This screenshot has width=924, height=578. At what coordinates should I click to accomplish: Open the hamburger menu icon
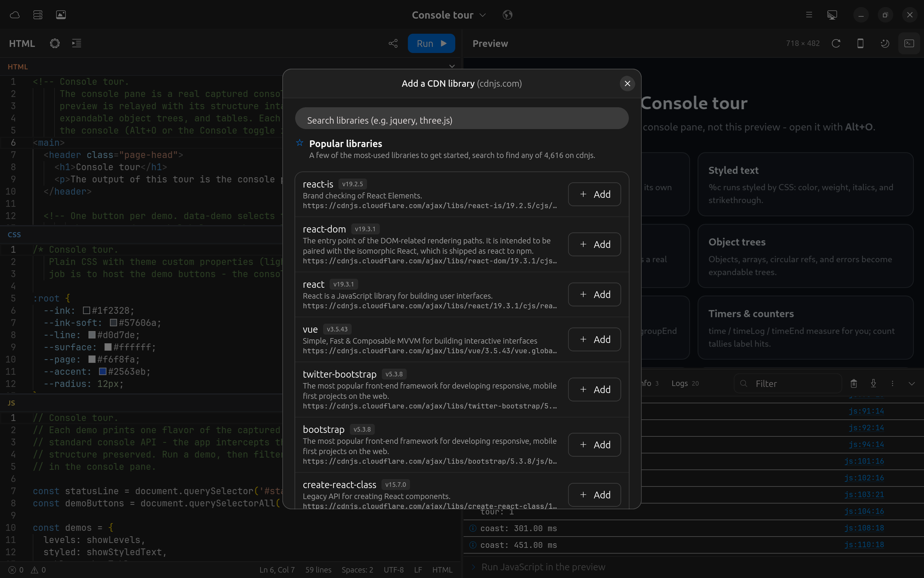(809, 15)
